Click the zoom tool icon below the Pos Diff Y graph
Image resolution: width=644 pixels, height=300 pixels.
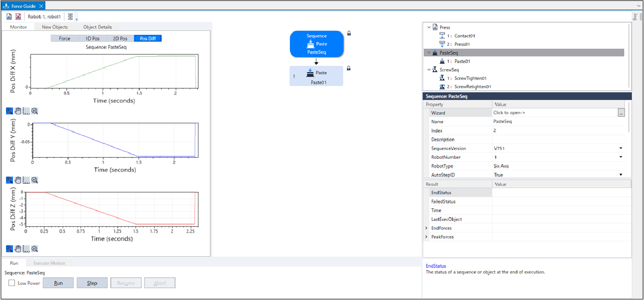tap(10, 180)
